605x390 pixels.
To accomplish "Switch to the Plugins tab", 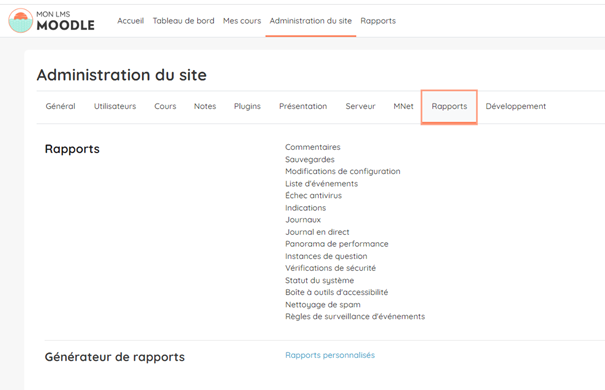I will coord(247,106).
